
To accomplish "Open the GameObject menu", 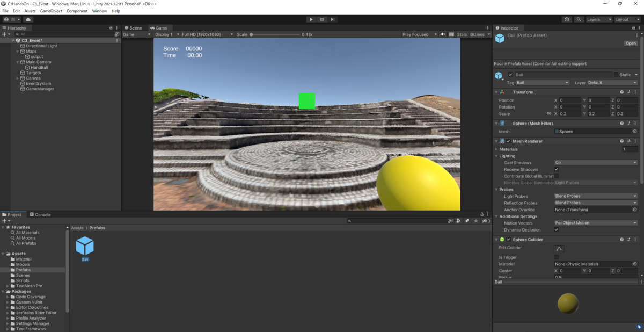I will click(x=50, y=10).
